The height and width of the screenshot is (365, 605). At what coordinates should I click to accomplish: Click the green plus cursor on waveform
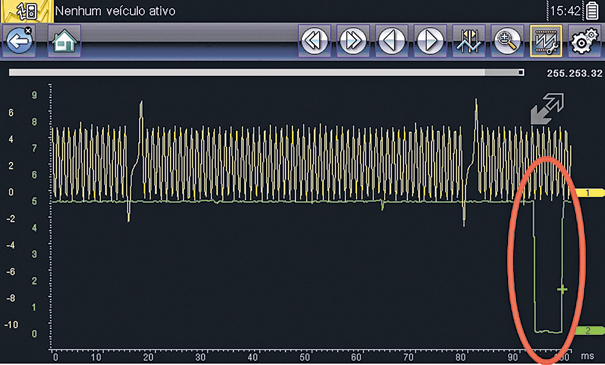coord(562,289)
